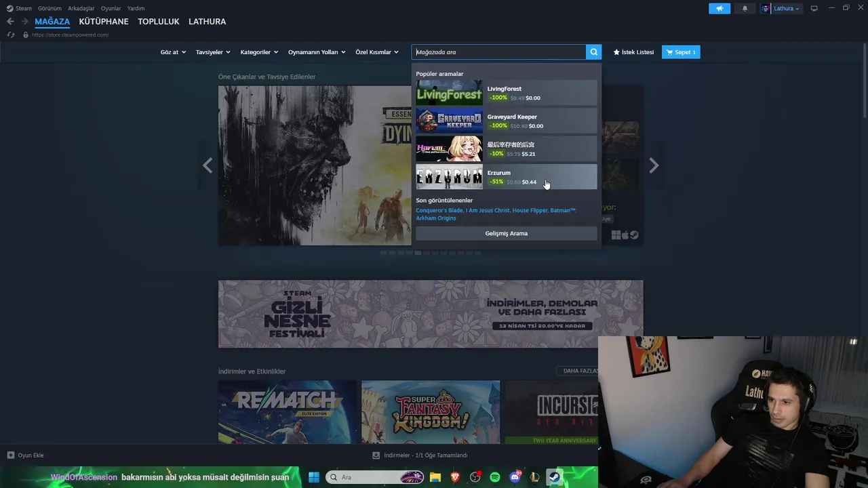The image size is (868, 488).
Task: Open the İstek Listesi wishlist
Action: (633, 52)
